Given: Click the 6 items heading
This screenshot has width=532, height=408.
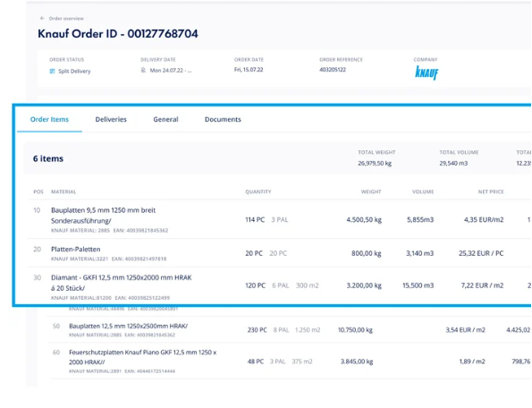Looking at the screenshot, I should pos(48,158).
